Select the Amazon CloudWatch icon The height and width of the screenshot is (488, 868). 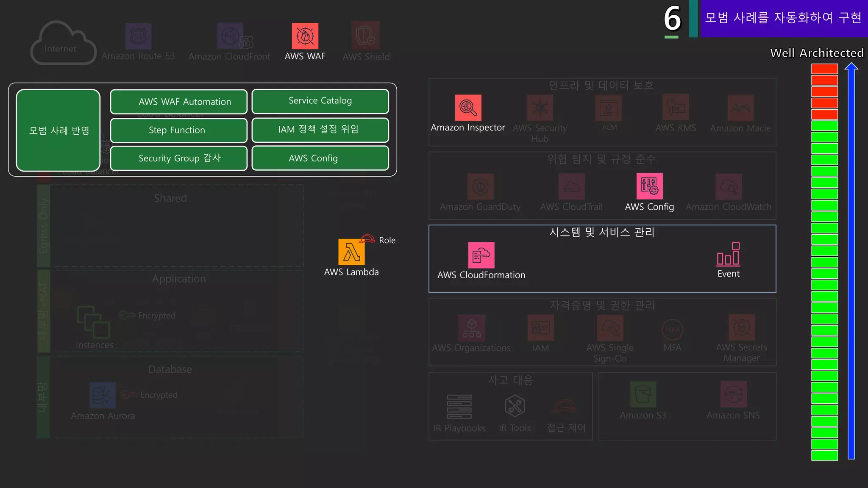[729, 186]
